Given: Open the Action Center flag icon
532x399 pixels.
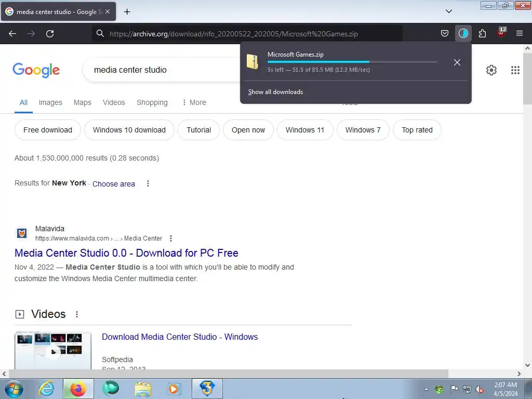Looking at the screenshot, I should pyautogui.click(x=454, y=389).
